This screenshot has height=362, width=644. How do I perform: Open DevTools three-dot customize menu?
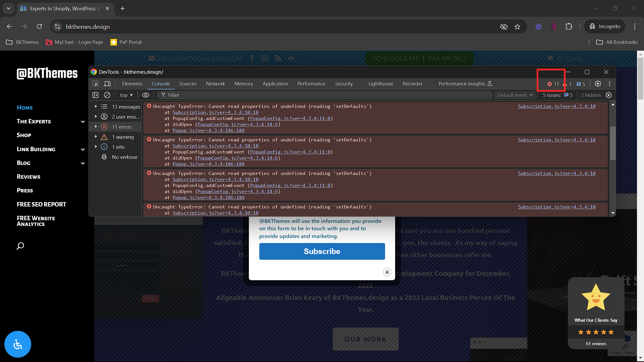pos(609,84)
